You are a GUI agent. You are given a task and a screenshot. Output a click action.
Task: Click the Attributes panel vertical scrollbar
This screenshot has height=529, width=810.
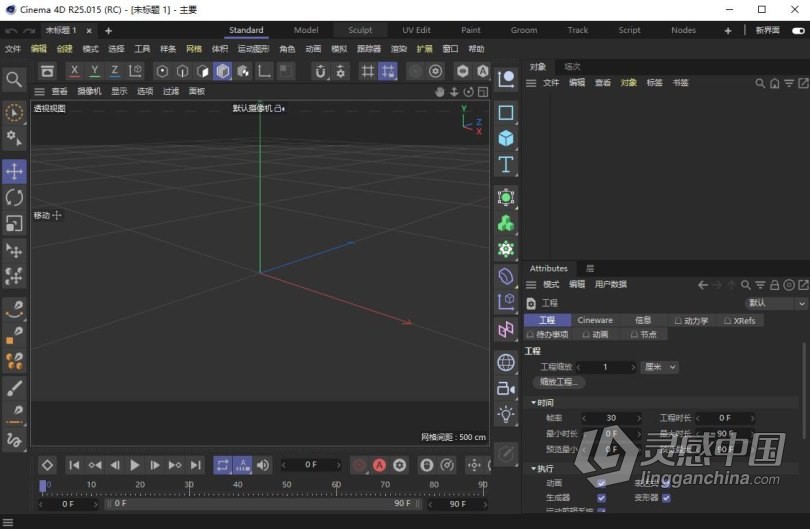(804, 391)
